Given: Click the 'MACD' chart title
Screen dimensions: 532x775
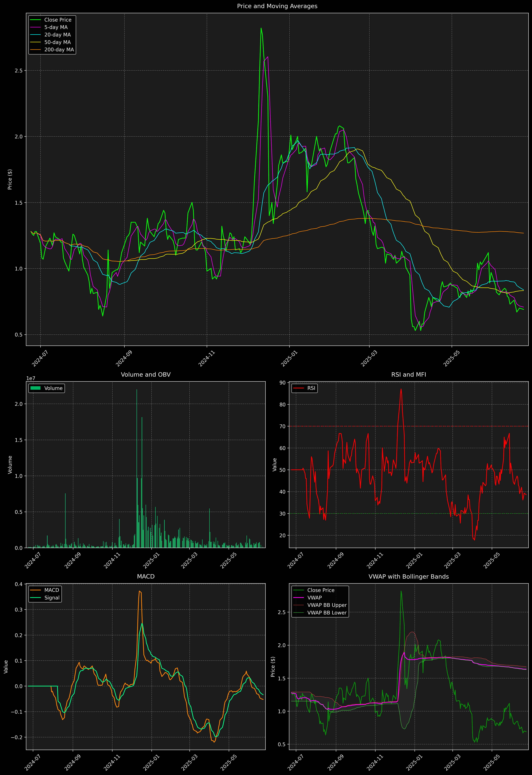Looking at the screenshot, I should pos(146,577).
